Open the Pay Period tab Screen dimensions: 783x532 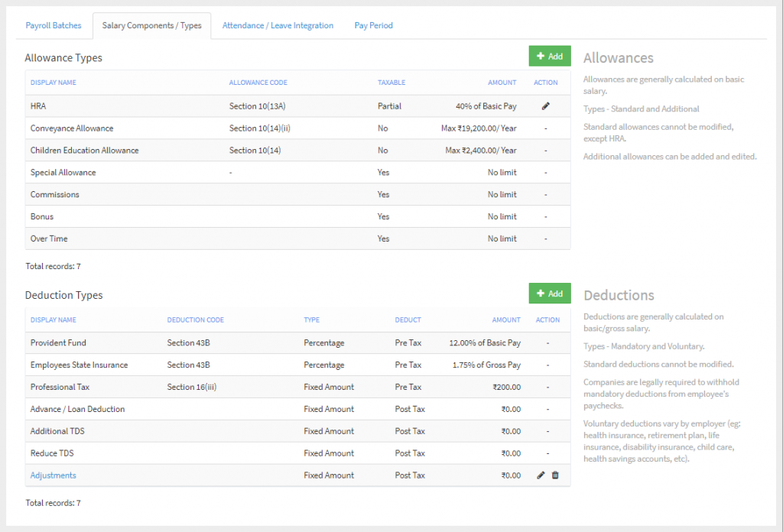coord(373,25)
